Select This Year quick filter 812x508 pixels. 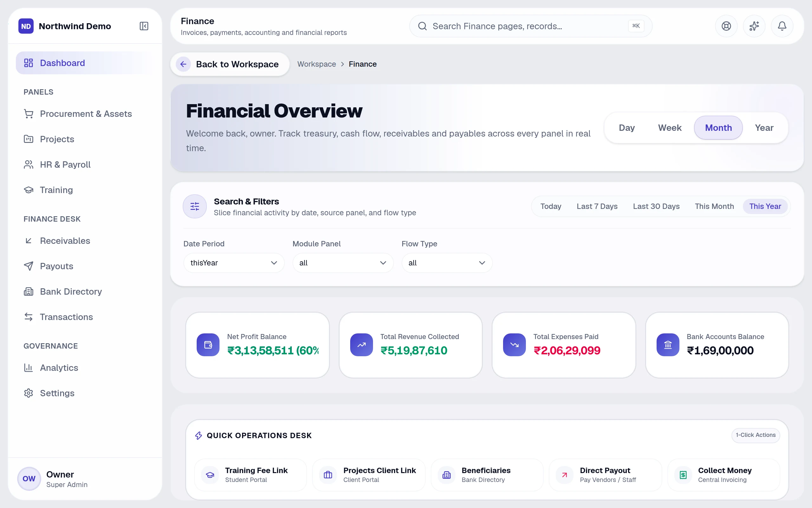[765, 206]
